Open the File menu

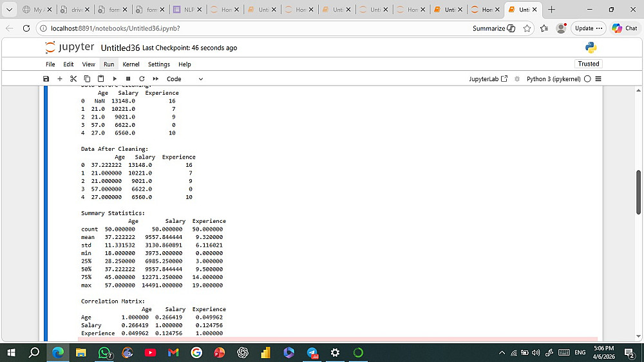(50, 64)
